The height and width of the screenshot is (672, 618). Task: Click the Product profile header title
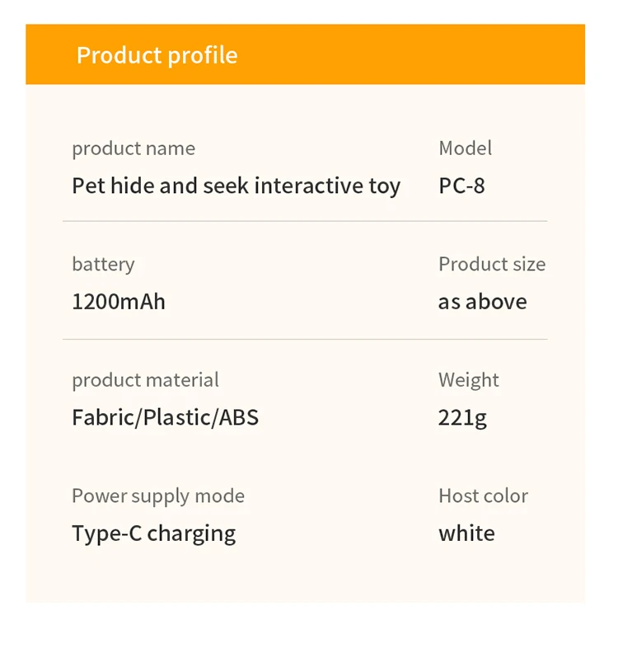click(157, 55)
